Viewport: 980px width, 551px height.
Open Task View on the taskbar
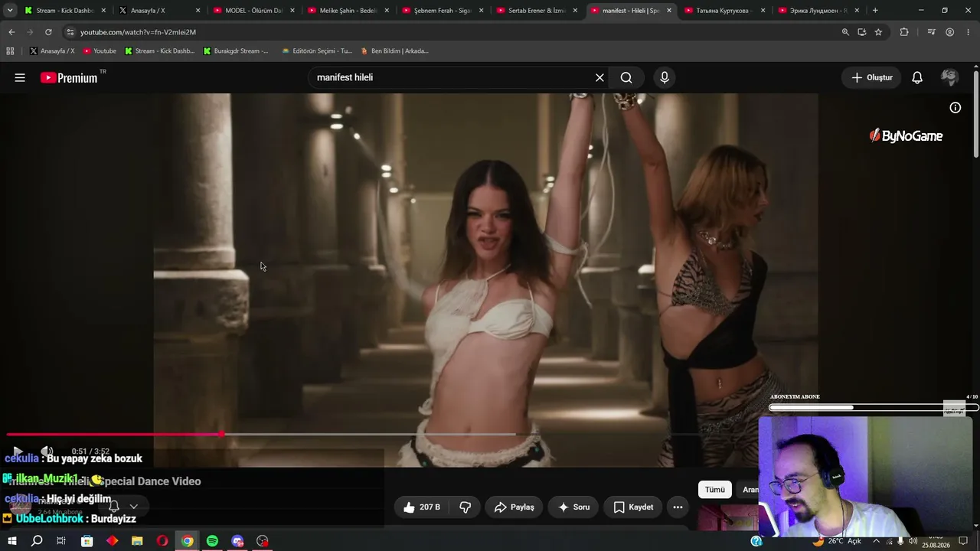[x=61, y=541]
